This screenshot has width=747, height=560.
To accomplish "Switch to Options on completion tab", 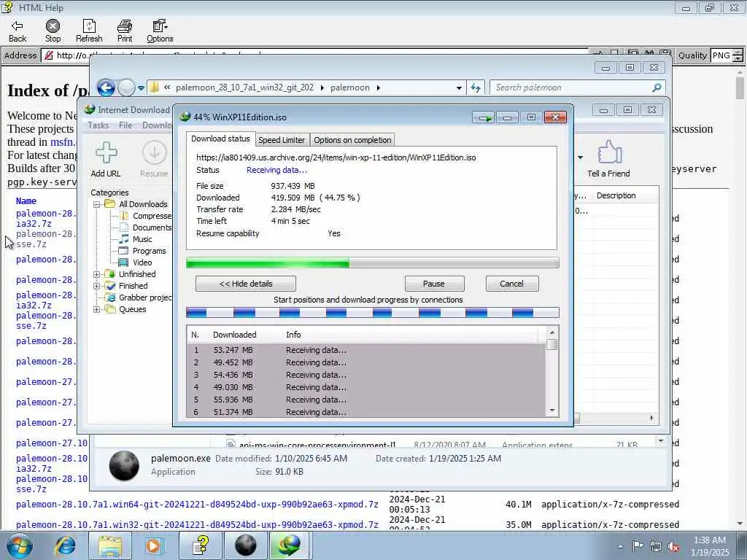I will pyautogui.click(x=352, y=140).
